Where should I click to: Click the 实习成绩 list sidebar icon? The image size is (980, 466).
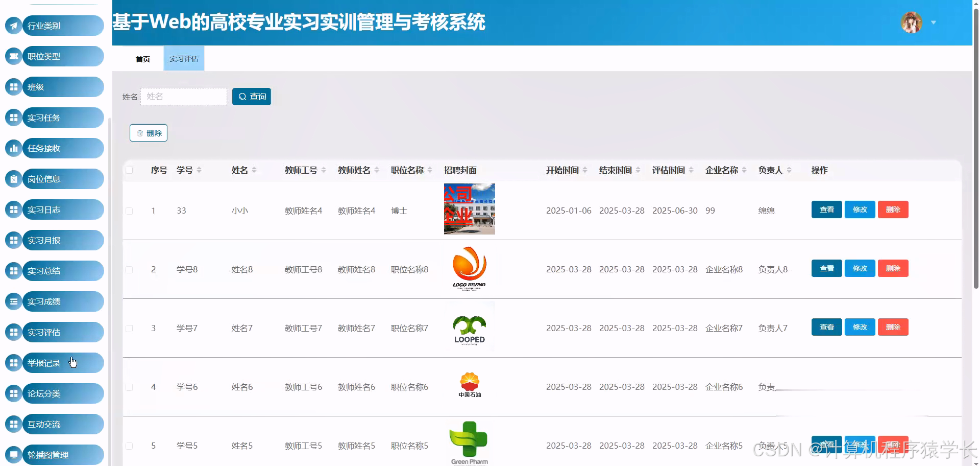pyautogui.click(x=13, y=301)
